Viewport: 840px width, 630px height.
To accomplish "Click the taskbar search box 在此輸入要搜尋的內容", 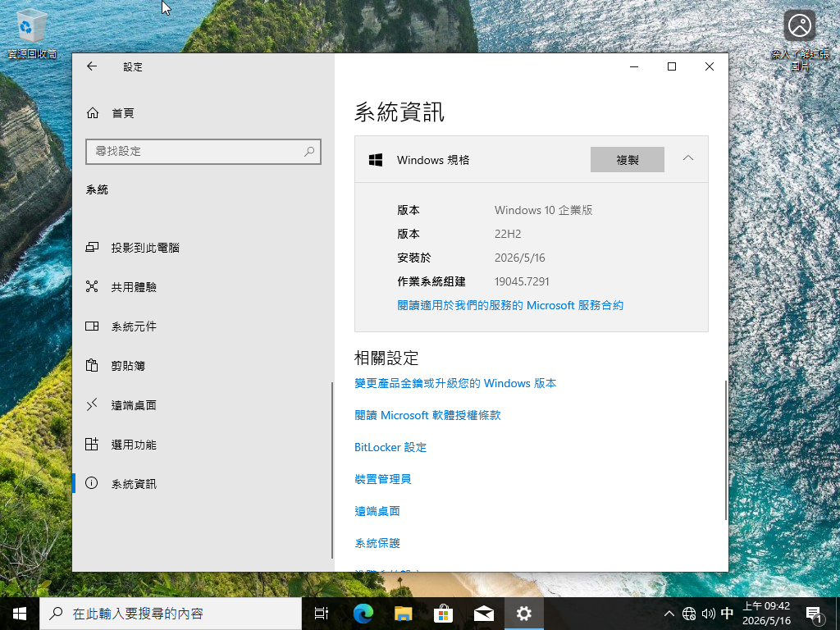I will pyautogui.click(x=171, y=614).
